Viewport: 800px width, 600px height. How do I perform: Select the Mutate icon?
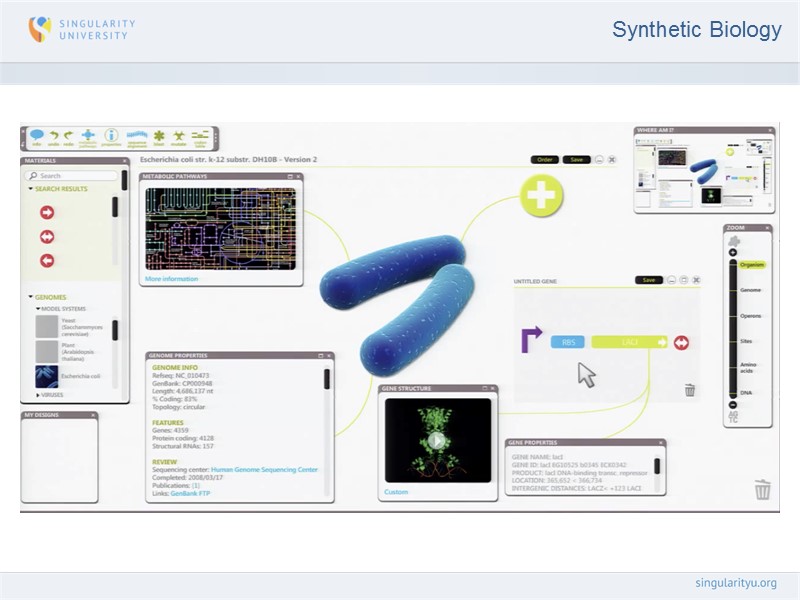pos(179,138)
